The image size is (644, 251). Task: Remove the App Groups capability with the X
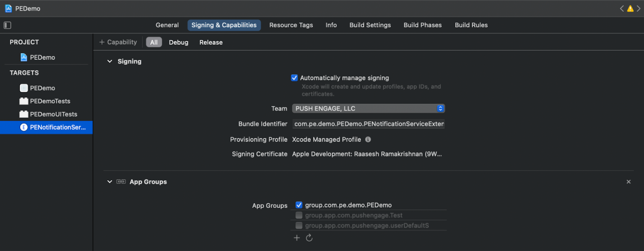(x=628, y=181)
